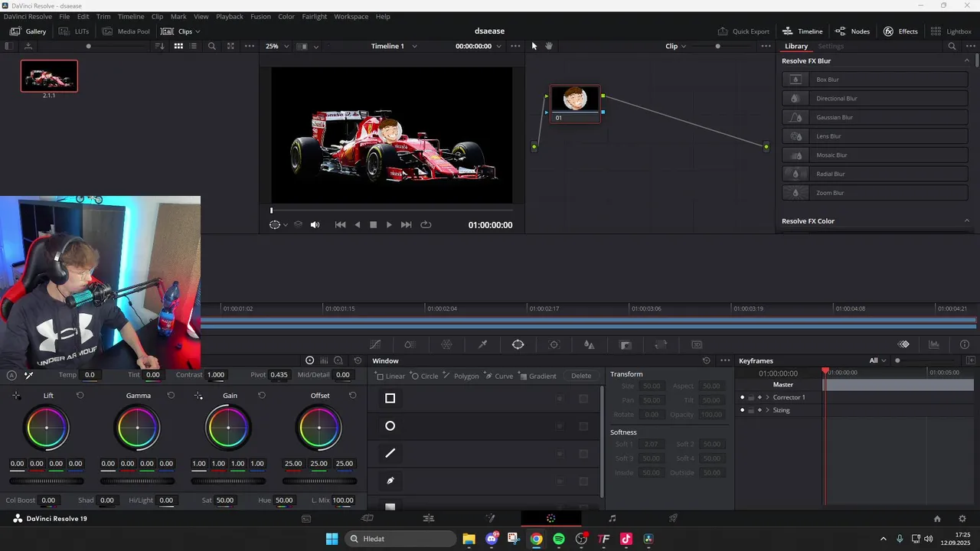Collapse the Resolve FX Blur category
The width and height of the screenshot is (980, 551).
tap(966, 60)
